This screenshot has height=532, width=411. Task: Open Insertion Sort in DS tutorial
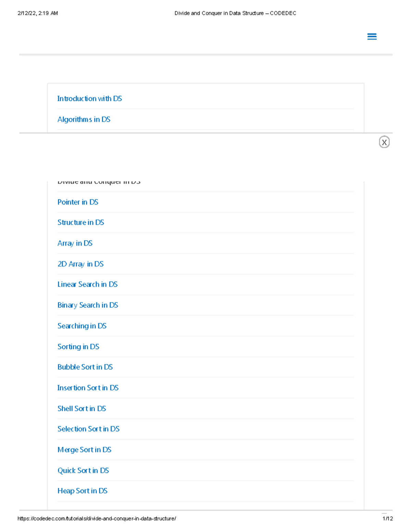click(88, 388)
